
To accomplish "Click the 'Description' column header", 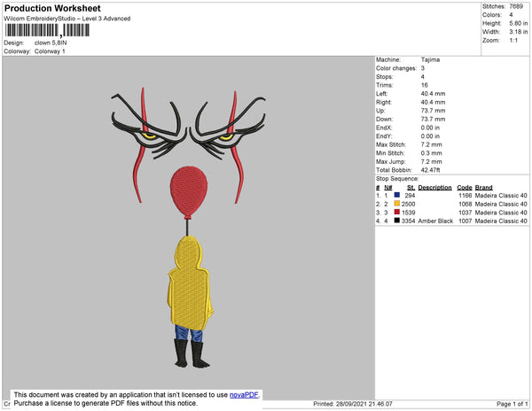I will tap(434, 188).
